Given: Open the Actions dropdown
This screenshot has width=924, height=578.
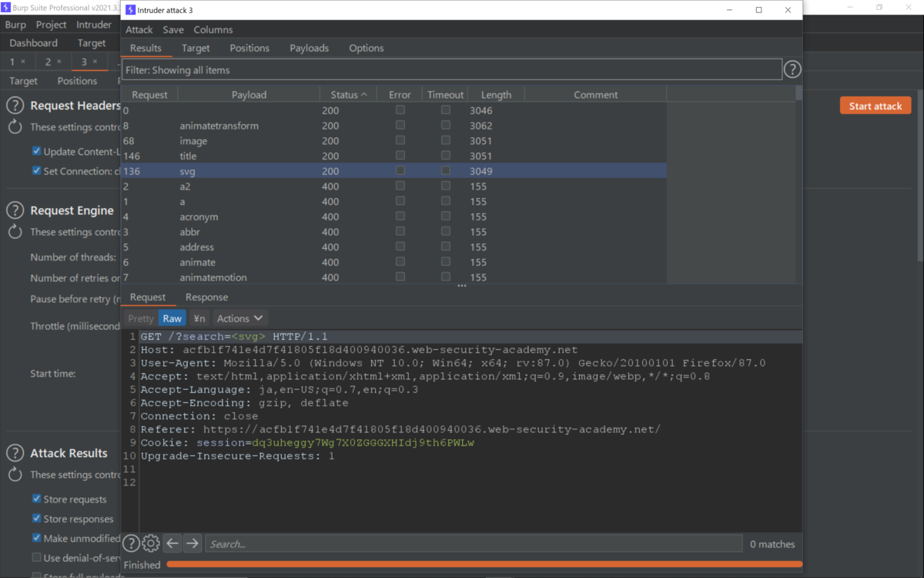Looking at the screenshot, I should [240, 318].
